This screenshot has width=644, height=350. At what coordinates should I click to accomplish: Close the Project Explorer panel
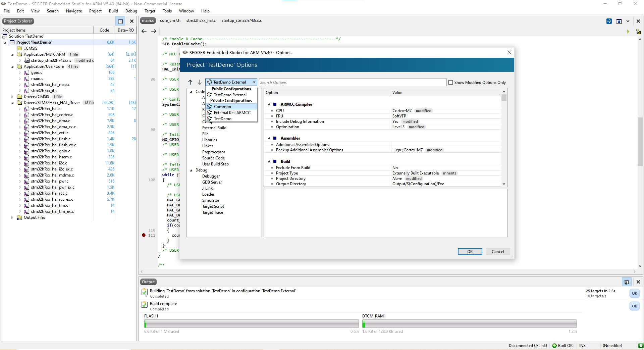click(132, 21)
